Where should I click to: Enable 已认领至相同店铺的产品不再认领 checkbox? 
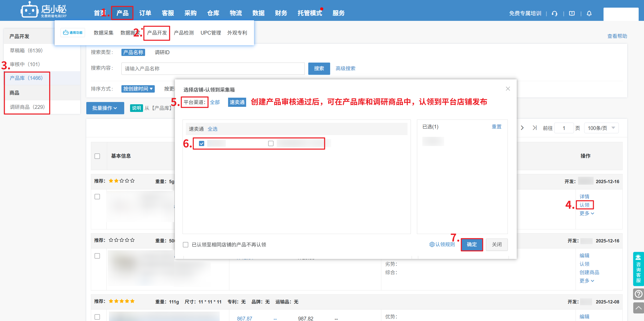186,245
